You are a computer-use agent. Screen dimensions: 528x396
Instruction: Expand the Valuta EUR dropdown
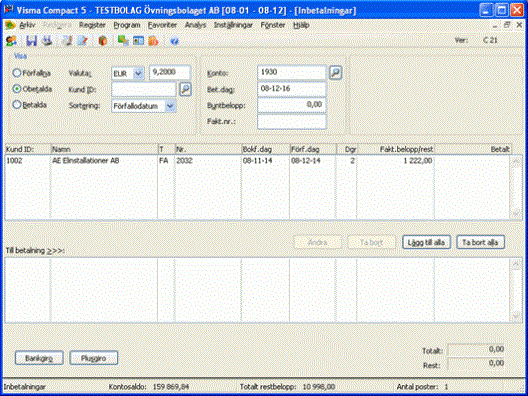138,73
